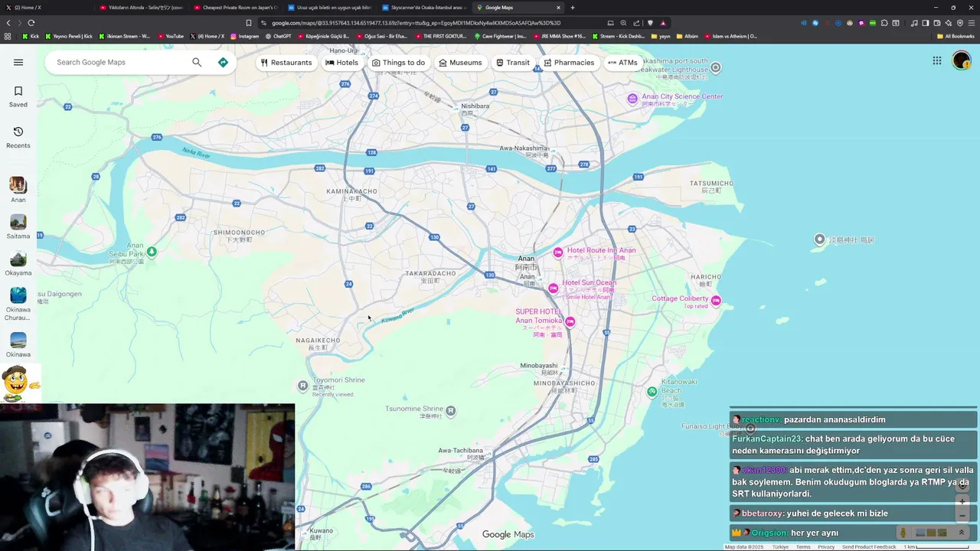Click the Kitanowaki green marker
This screenshot has height=551, width=980.
(x=652, y=392)
